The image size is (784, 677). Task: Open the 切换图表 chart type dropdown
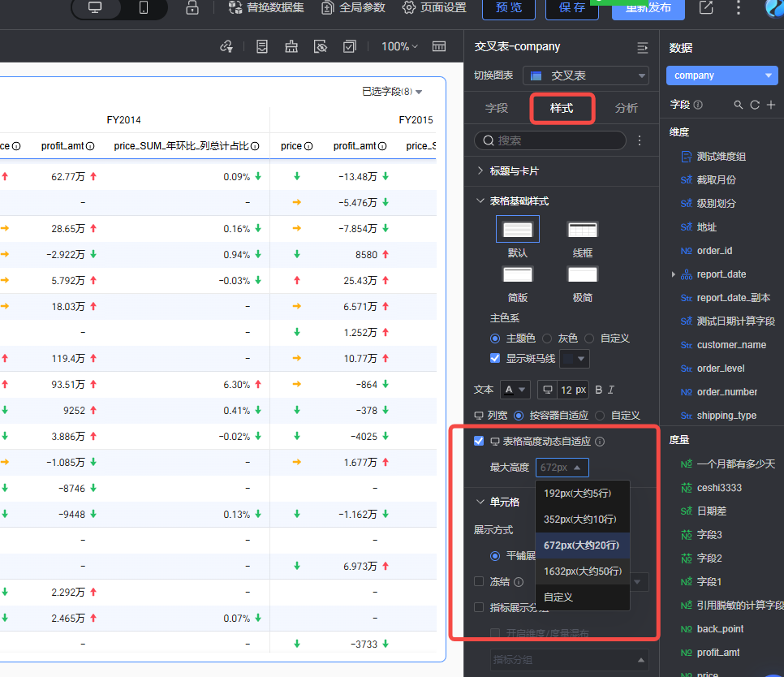pyautogui.click(x=585, y=75)
